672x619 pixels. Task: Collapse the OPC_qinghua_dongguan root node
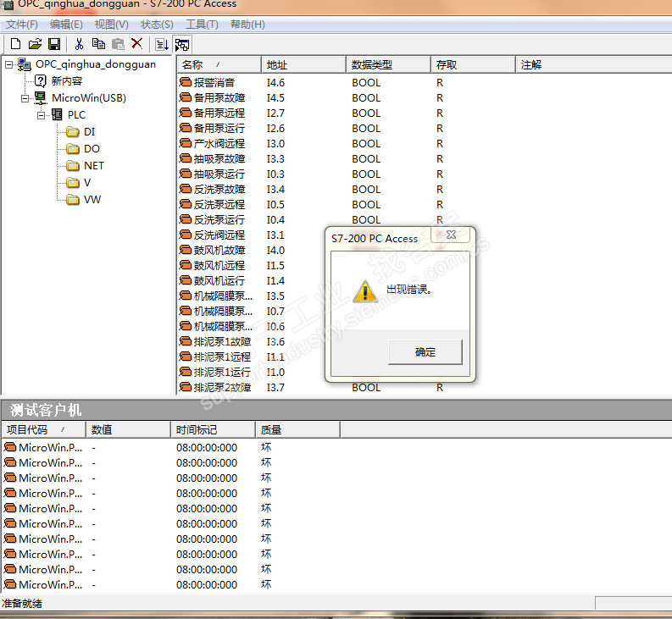click(x=8, y=64)
